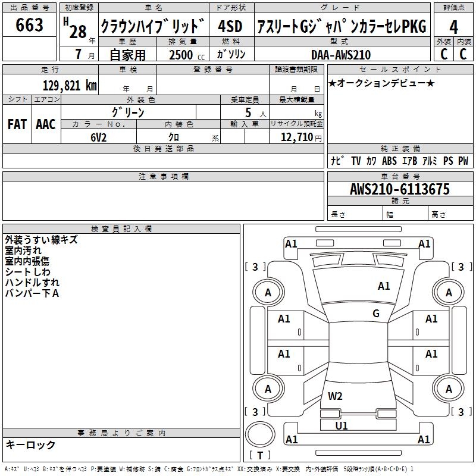This screenshot has width=476, height=476.
Task: Click the 外装うすい線キズ inspector note
Action: tap(41, 240)
